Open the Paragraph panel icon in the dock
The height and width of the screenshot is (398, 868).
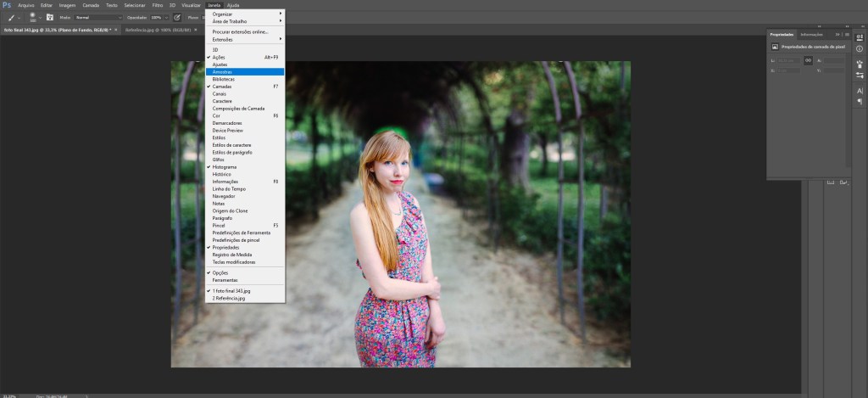[859, 101]
